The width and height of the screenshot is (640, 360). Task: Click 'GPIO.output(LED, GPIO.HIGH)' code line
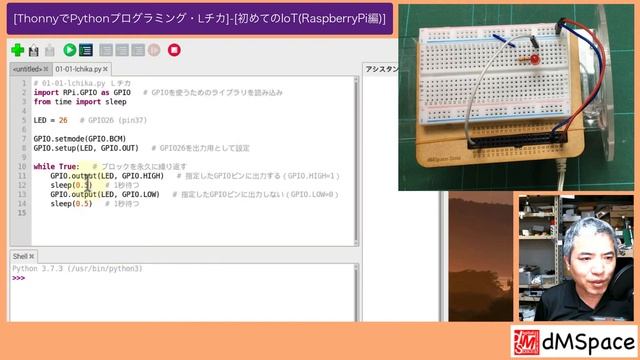[107, 176]
